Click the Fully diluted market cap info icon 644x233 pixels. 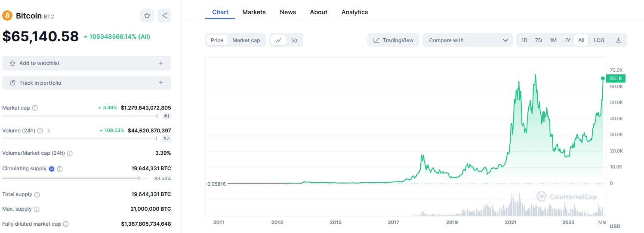pos(66,224)
